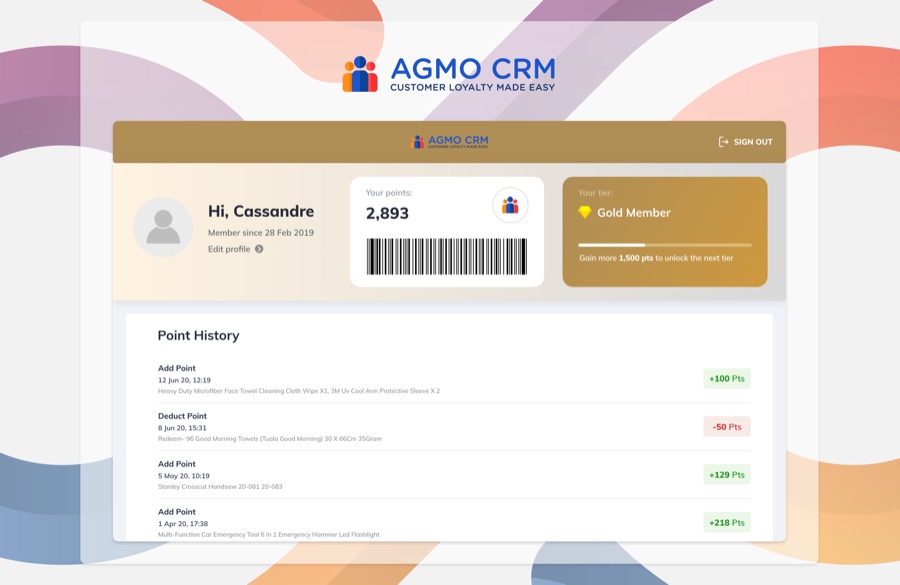This screenshot has height=585, width=900.
Task: Click the SIGN OUT text link
Action: (753, 142)
